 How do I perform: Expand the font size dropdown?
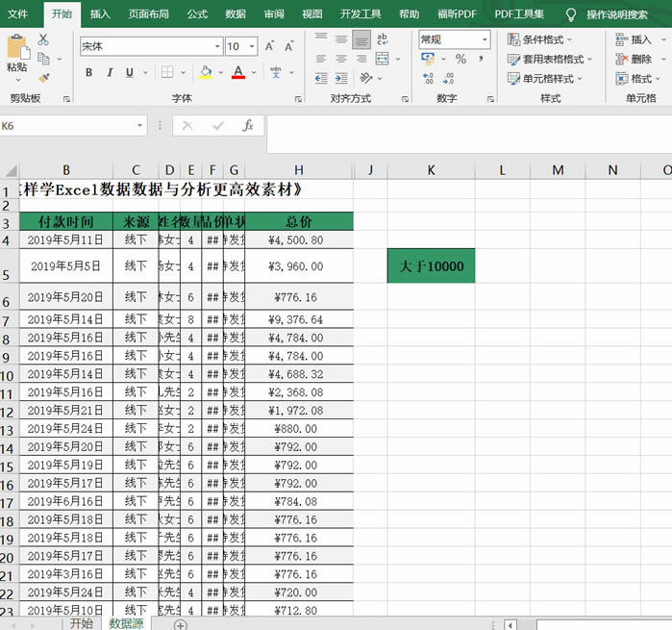pyautogui.click(x=253, y=46)
